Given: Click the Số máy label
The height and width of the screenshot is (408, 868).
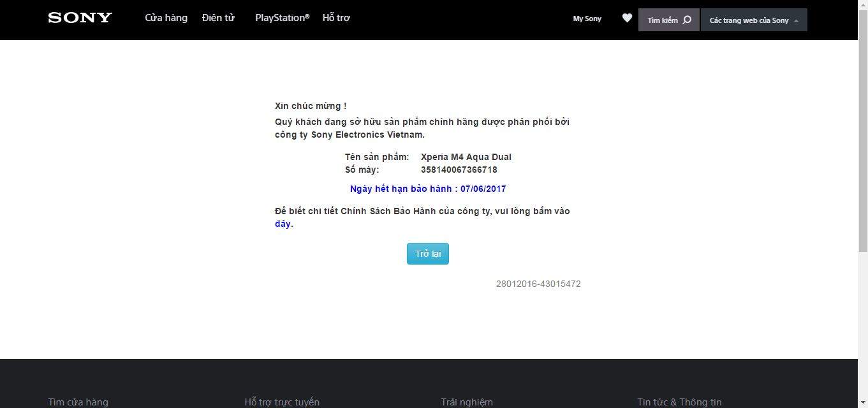Looking at the screenshot, I should coord(362,170).
